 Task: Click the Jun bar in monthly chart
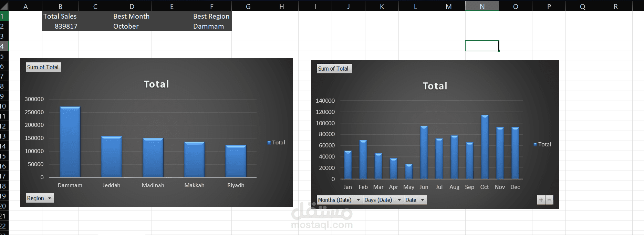[x=424, y=153]
